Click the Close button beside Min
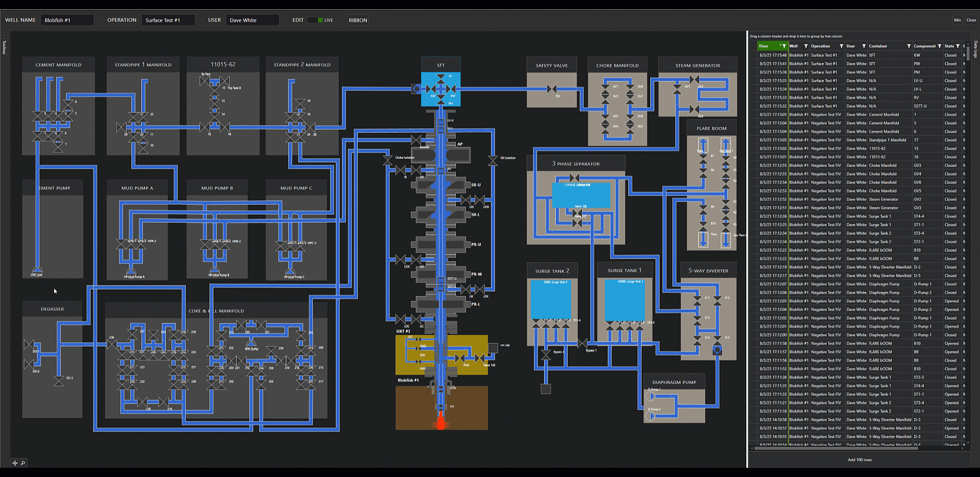 [x=971, y=20]
